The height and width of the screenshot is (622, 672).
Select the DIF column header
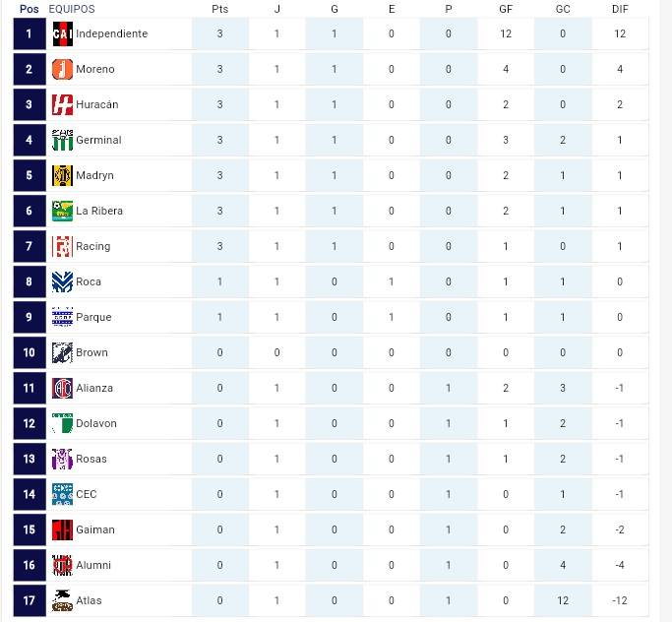pos(620,9)
